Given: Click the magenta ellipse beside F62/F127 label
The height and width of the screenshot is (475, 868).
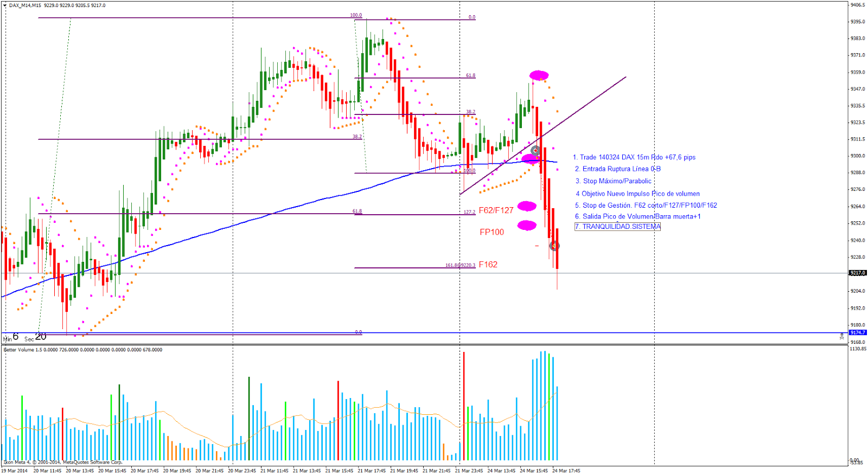Looking at the screenshot, I should pyautogui.click(x=527, y=206).
